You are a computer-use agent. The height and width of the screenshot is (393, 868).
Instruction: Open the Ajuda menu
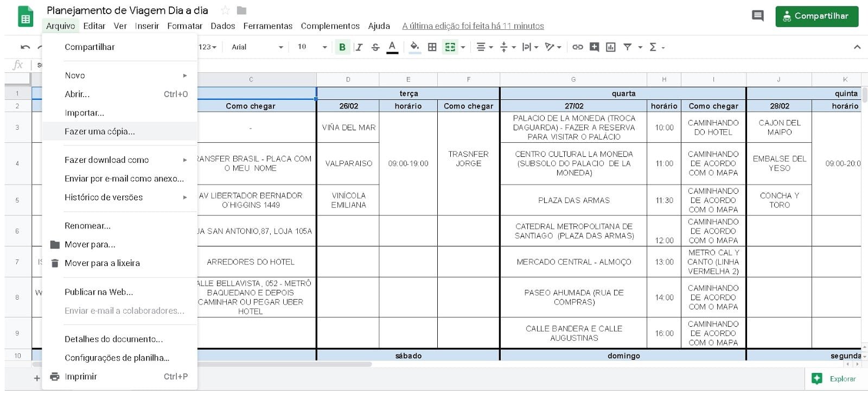tap(379, 26)
